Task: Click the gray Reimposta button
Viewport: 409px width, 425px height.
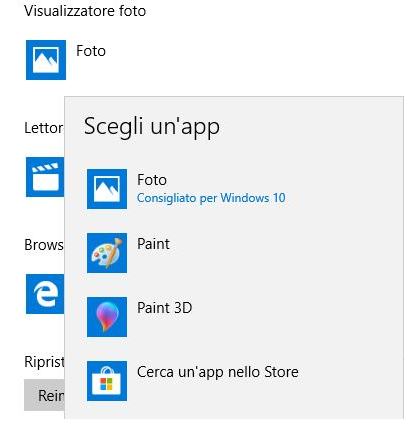Action: click(x=44, y=395)
